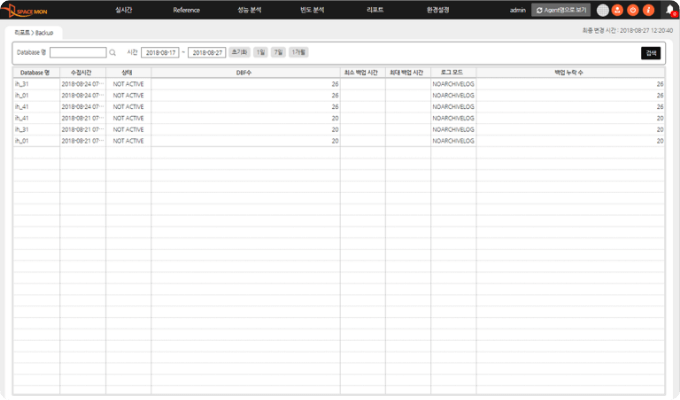Screen dimensions: 680x400
Task: Sort by 상태 column header
Action: [128, 72]
